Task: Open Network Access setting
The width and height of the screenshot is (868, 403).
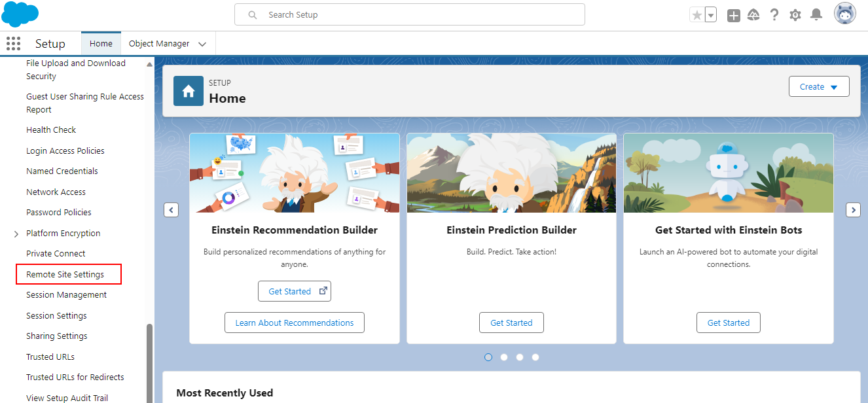Action: [56, 192]
